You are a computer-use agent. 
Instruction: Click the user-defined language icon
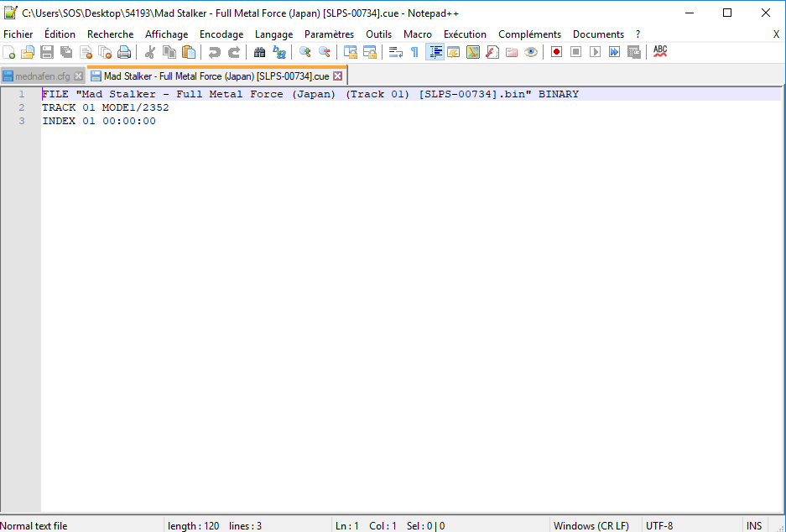454,52
